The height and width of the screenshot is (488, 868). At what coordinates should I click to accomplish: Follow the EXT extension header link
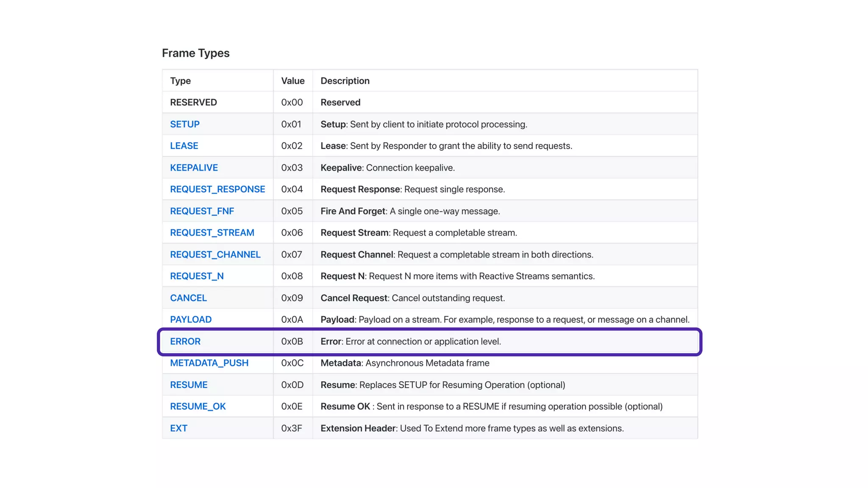pos(178,428)
